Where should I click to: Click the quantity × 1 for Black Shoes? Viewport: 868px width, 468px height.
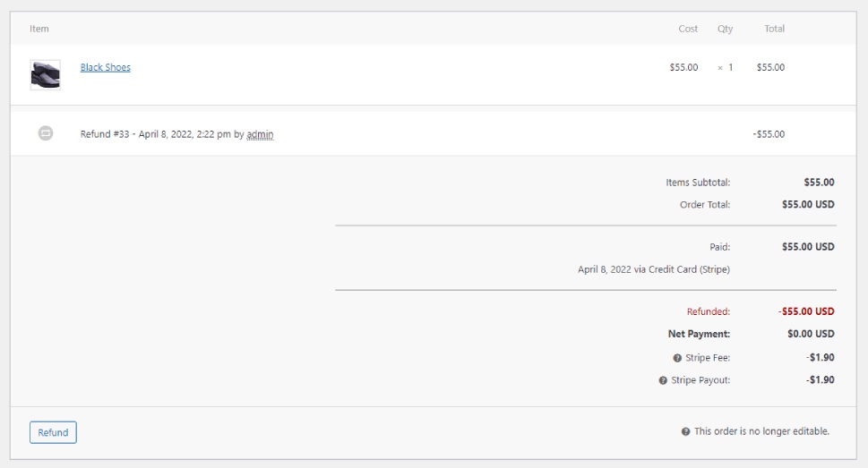point(726,67)
